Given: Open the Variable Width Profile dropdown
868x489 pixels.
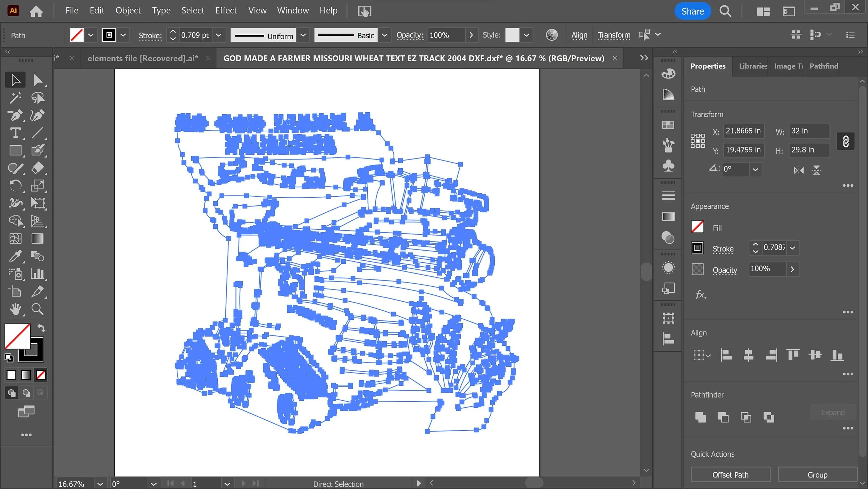Looking at the screenshot, I should coord(303,35).
